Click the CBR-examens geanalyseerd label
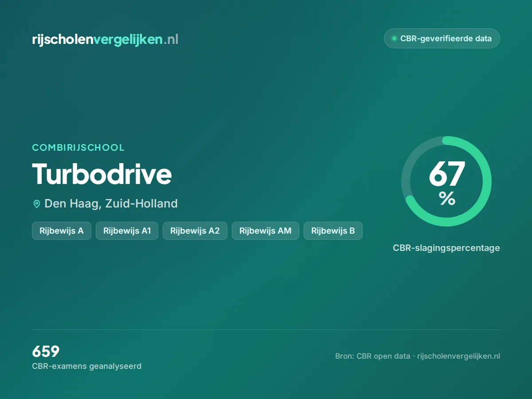 (86, 366)
